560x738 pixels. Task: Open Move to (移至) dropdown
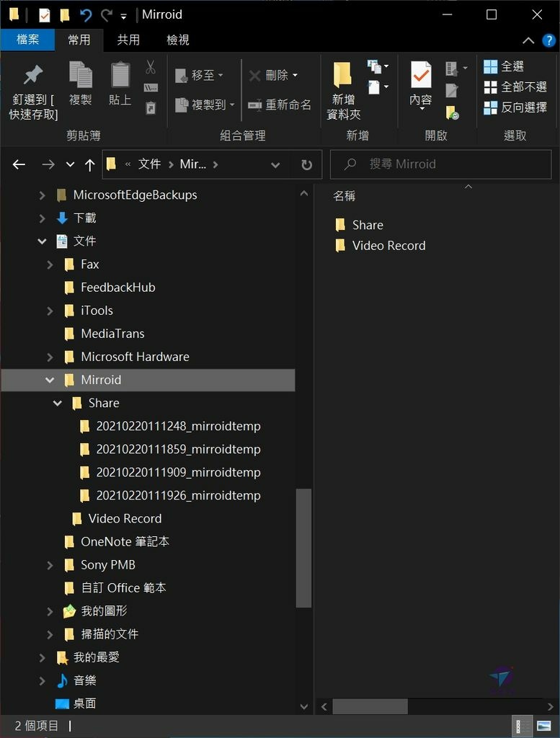pyautogui.click(x=199, y=75)
